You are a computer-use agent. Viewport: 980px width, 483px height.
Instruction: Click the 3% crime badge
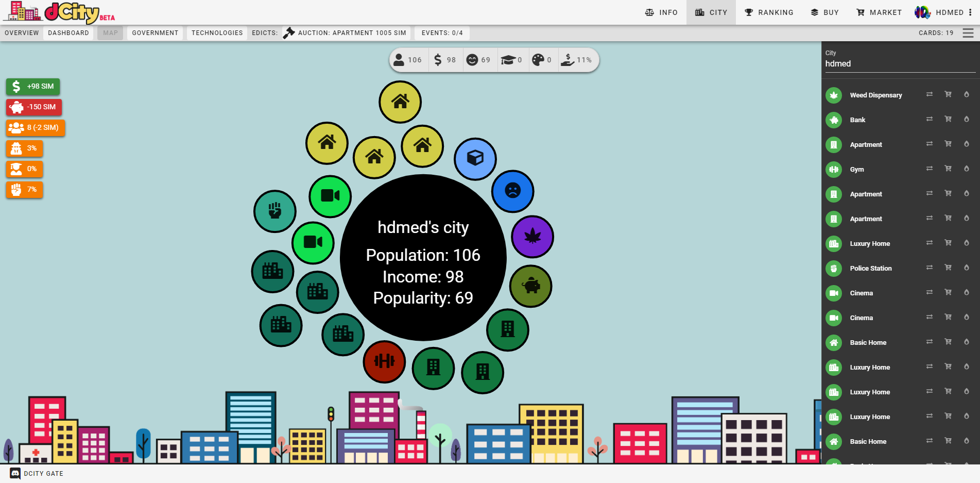click(24, 148)
